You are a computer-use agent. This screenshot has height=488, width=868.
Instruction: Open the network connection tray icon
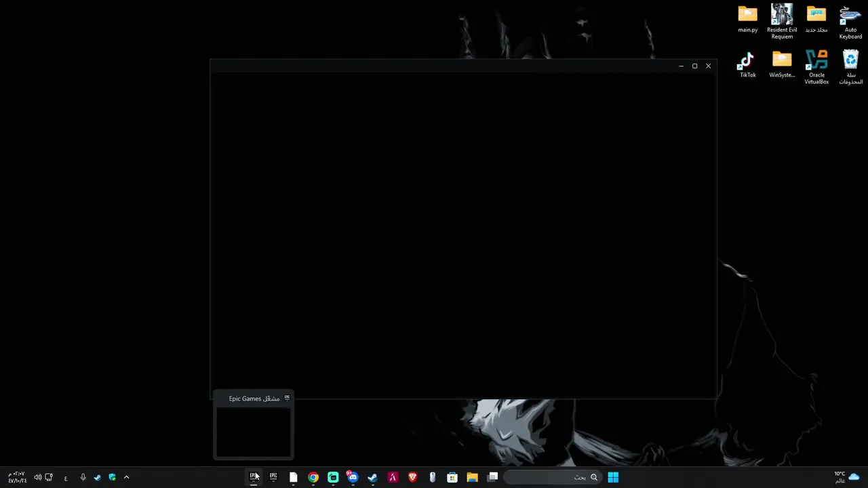(49, 477)
